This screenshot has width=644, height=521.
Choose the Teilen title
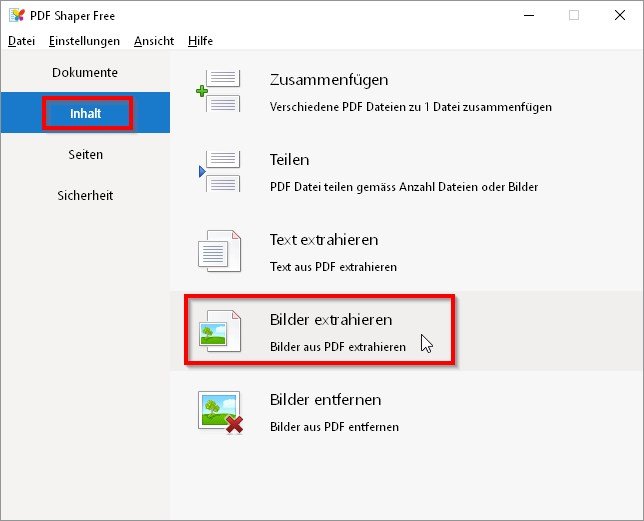pos(290,160)
